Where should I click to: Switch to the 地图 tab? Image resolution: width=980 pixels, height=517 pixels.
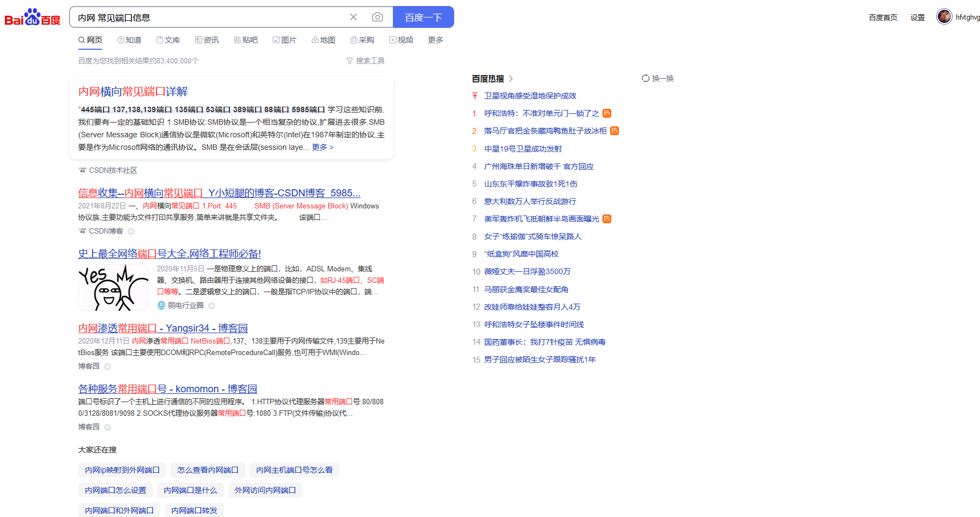pos(323,40)
